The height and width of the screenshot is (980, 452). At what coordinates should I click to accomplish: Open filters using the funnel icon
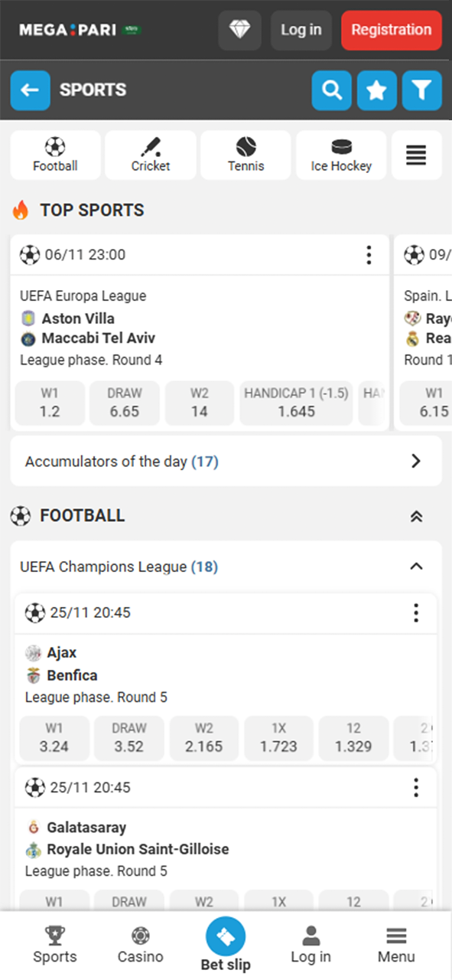point(421,90)
